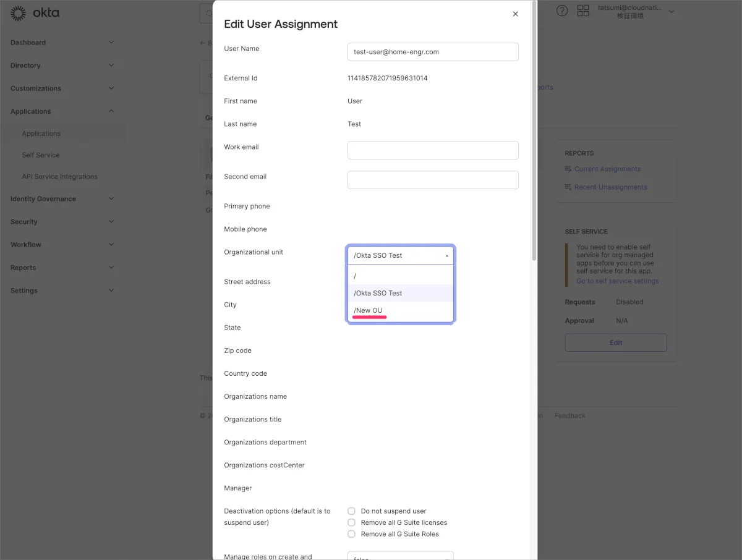Expand the Dashboard sidebar section
This screenshot has height=560, width=742.
111,43
